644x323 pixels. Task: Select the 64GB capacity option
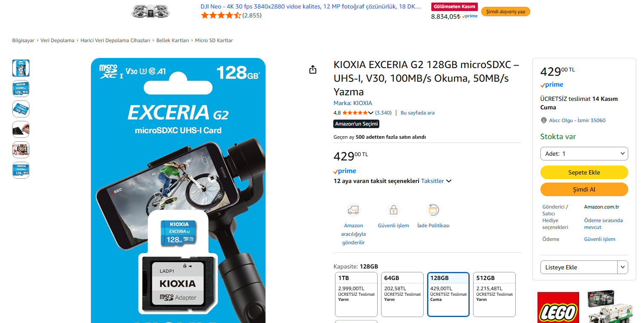402,294
